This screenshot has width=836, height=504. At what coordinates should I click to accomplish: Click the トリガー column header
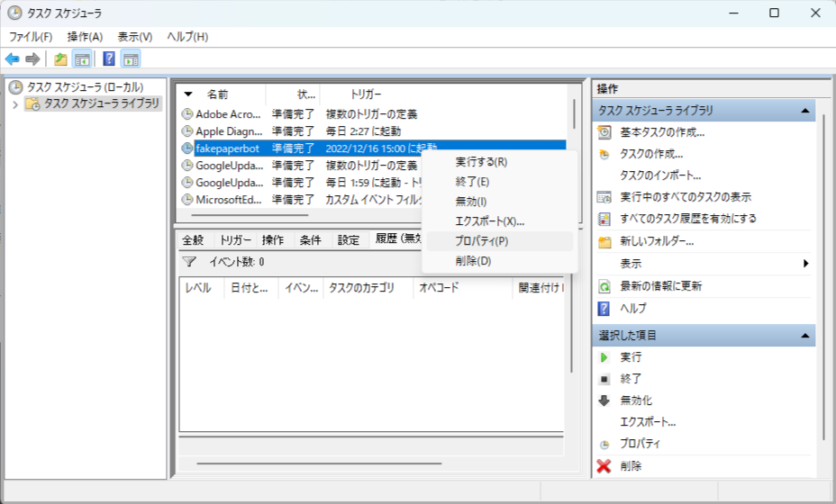366,94
